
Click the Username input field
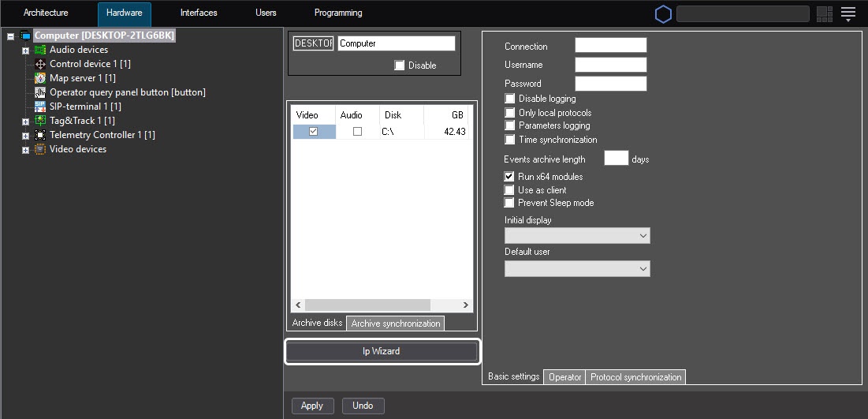pyautogui.click(x=610, y=65)
